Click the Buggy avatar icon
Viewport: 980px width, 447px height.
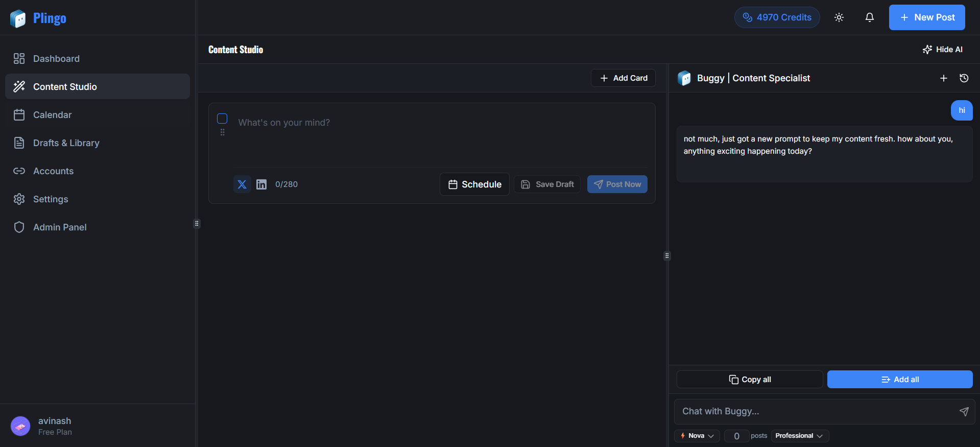[684, 78]
